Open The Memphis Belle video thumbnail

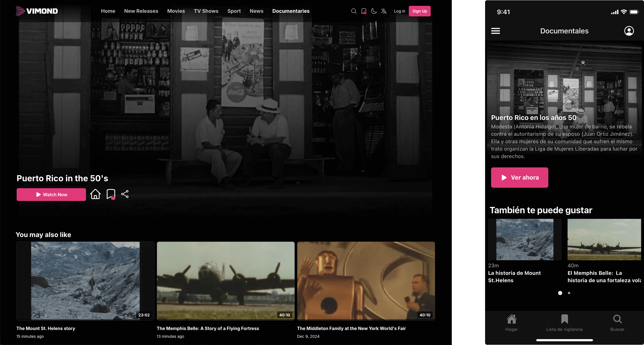(x=225, y=281)
